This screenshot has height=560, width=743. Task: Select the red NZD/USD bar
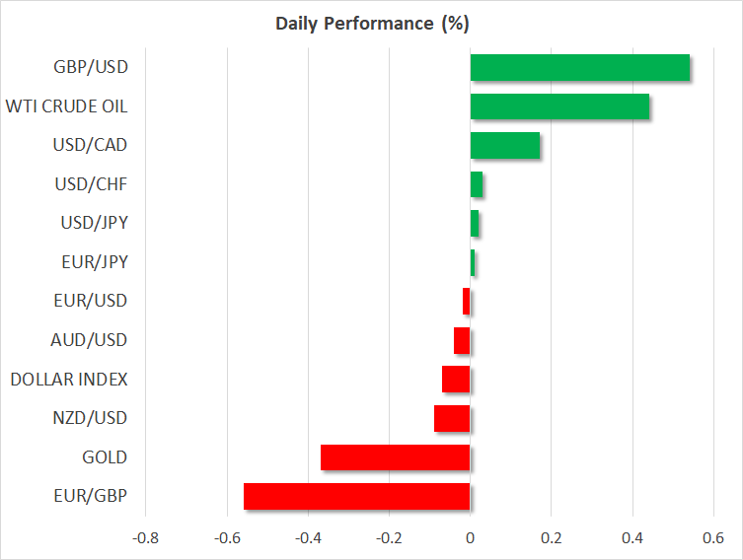tap(452, 418)
